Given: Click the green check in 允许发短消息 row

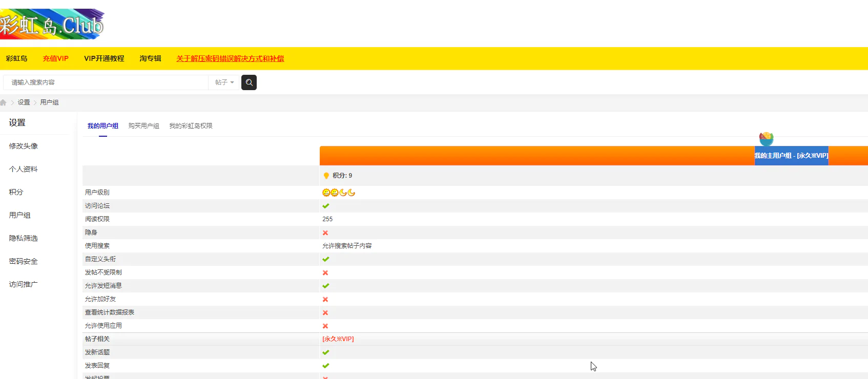Looking at the screenshot, I should coord(325,286).
